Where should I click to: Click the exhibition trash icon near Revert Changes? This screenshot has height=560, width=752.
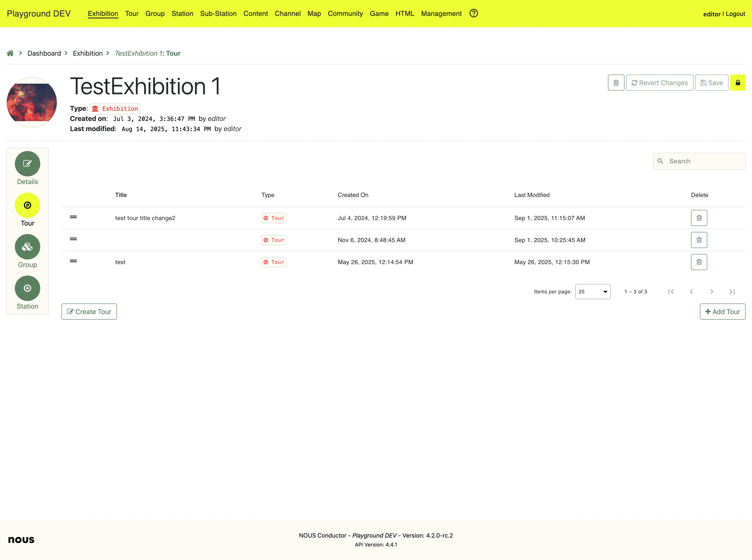616,83
